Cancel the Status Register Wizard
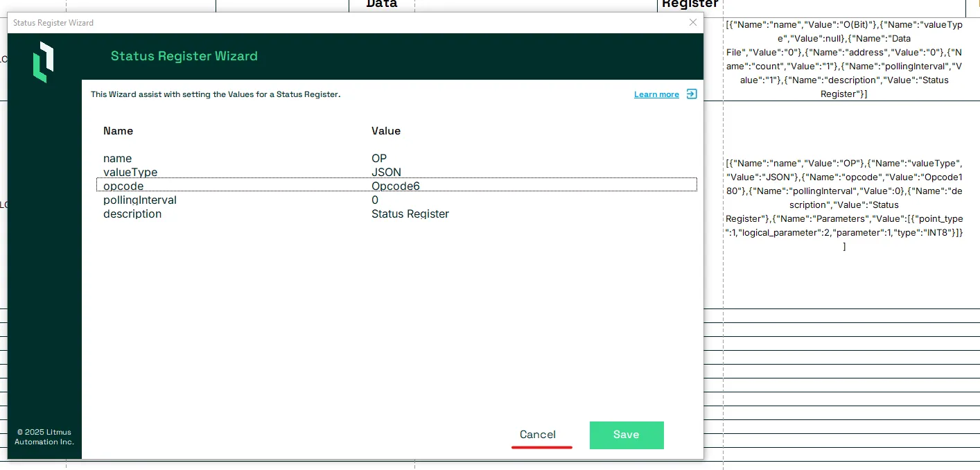This screenshot has height=470, width=980. pyautogui.click(x=538, y=435)
